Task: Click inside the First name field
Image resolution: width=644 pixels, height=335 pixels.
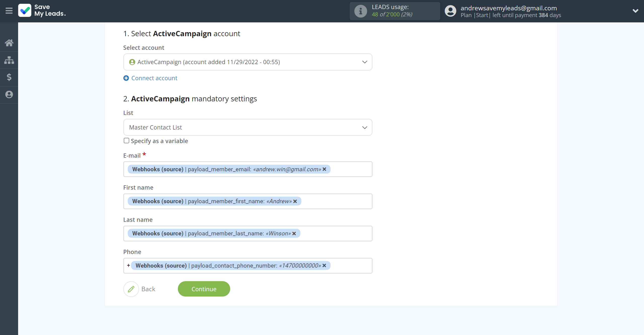Action: click(x=248, y=201)
